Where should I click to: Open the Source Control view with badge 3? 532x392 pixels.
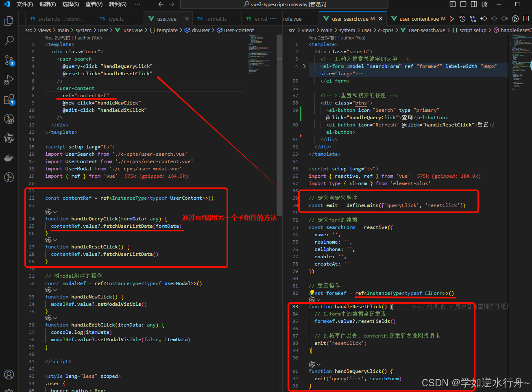(x=9, y=60)
